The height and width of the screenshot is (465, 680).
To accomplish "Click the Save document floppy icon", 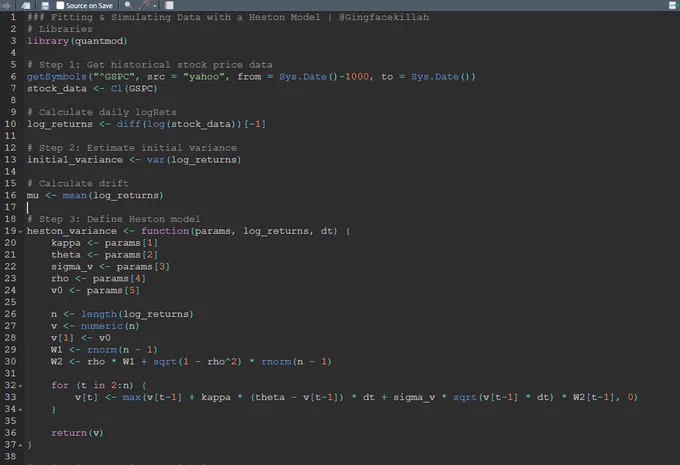I will coord(45,5).
